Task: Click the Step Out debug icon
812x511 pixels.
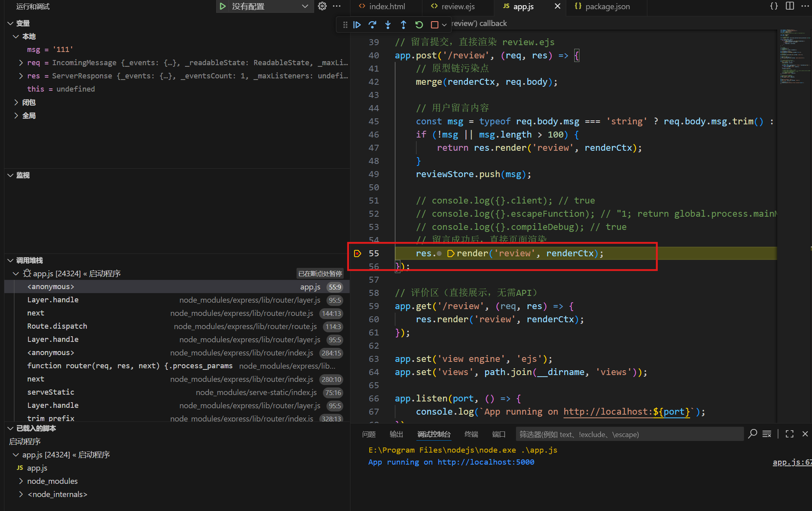Action: (x=403, y=25)
